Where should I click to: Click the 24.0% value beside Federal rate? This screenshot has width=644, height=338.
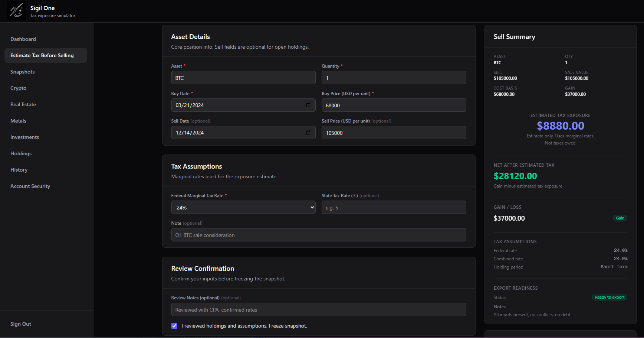[621, 250]
